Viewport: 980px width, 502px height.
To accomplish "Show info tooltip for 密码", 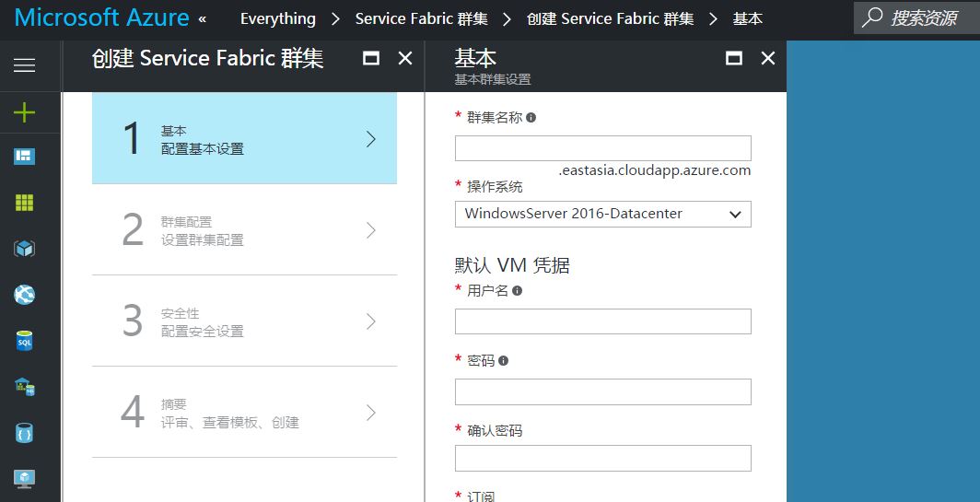I will [503, 360].
